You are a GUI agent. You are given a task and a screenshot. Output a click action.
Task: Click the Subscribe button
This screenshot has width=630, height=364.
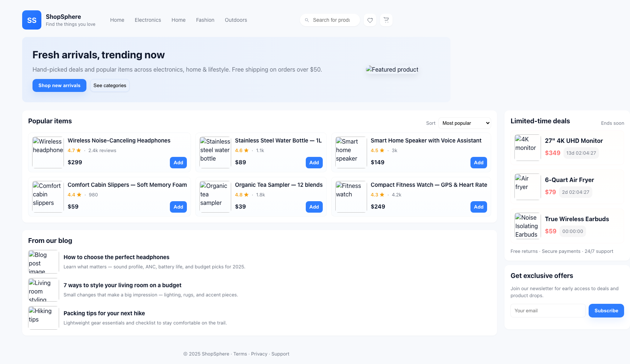click(606, 310)
